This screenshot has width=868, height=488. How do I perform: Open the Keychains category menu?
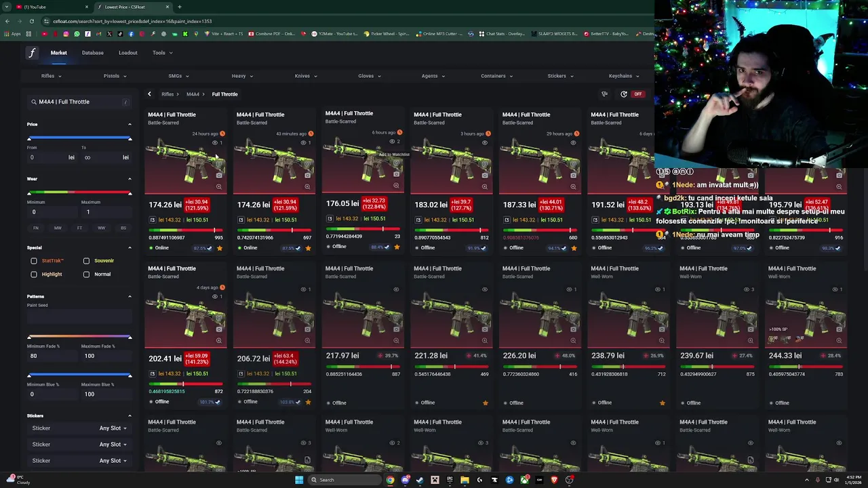pyautogui.click(x=624, y=76)
